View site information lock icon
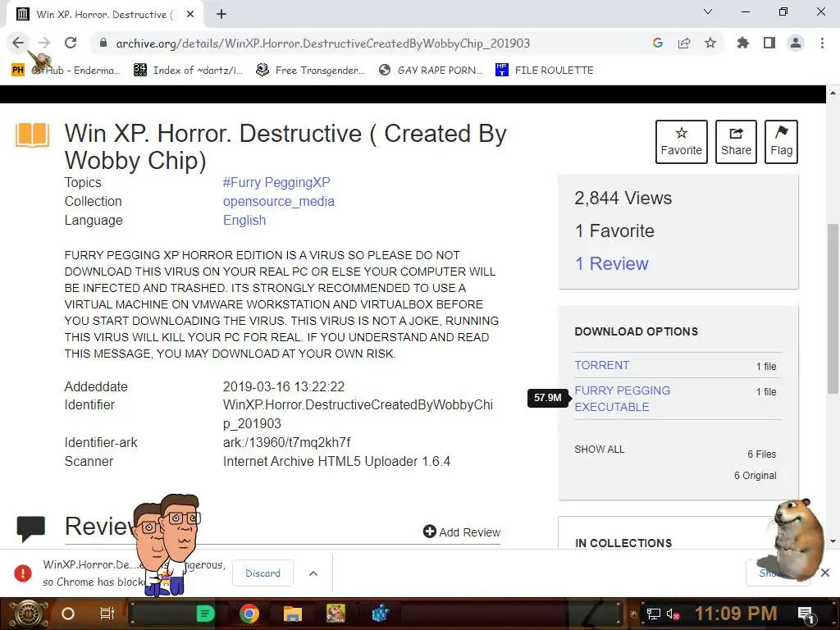Screen dimensions: 840x630 tap(104, 43)
